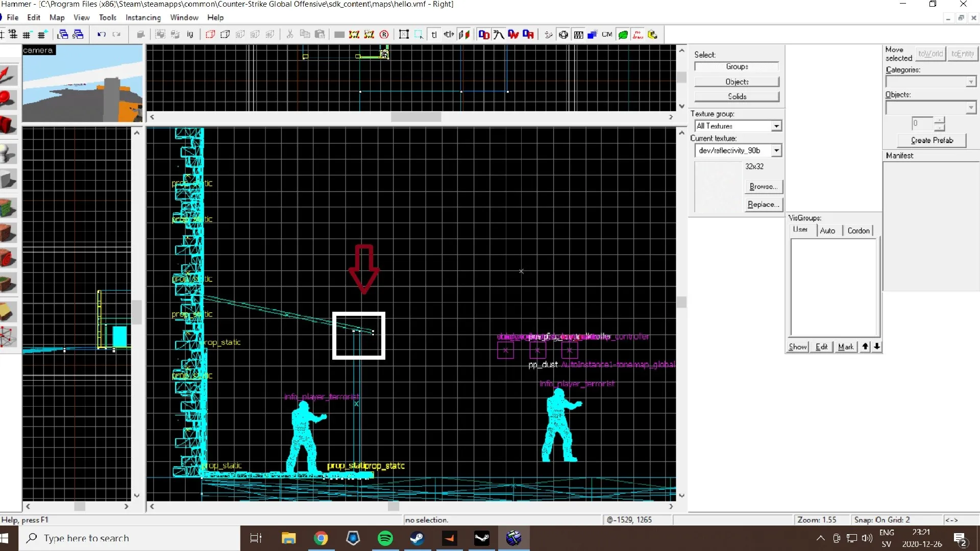Click the Browse... texture button
Screen dimensions: 980x551
763,187
